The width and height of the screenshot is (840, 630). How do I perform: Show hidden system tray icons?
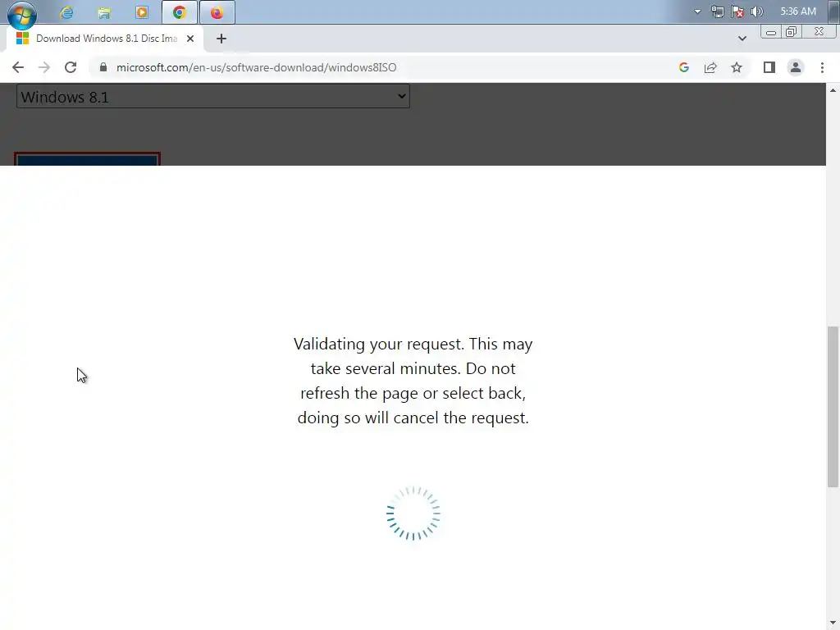pos(697,11)
